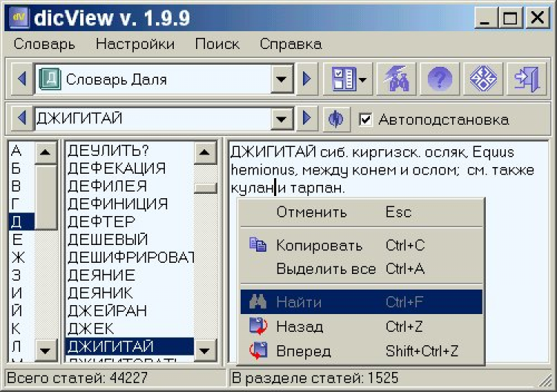Viewport: 557px width, 392px height.
Task: Click the diamond arrows toolbar icon
Action: tap(483, 79)
